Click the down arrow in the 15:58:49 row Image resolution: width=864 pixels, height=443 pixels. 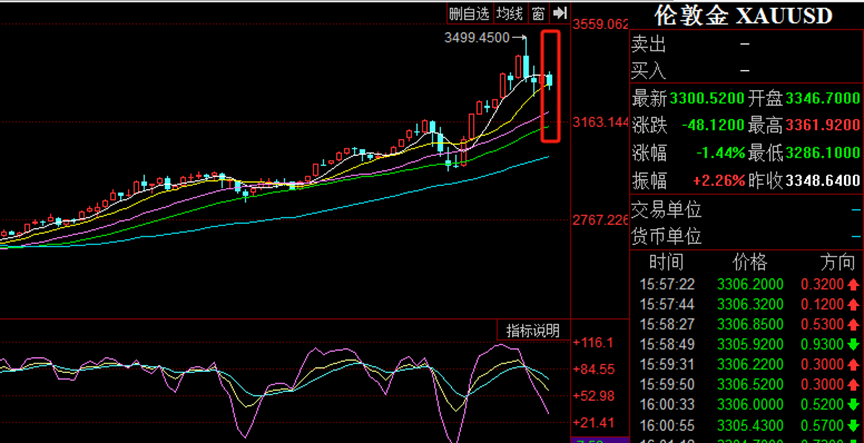854,345
